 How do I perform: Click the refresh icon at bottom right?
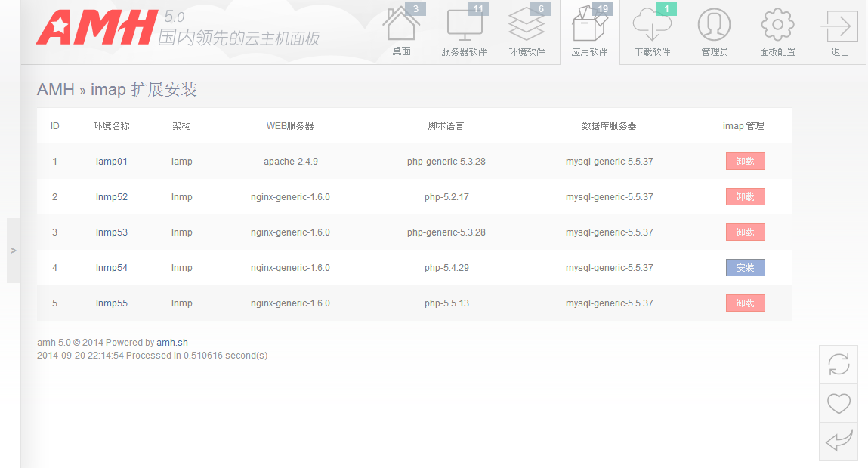[839, 365]
